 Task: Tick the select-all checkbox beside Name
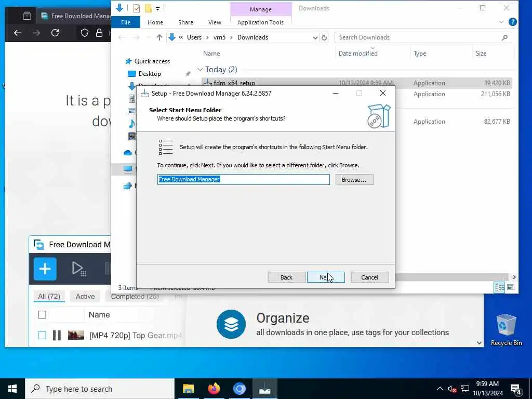coord(42,315)
